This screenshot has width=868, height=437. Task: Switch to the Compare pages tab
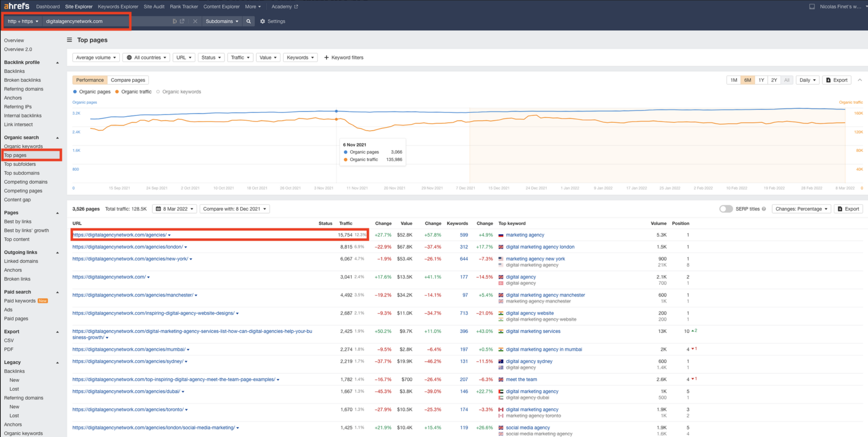(x=128, y=80)
